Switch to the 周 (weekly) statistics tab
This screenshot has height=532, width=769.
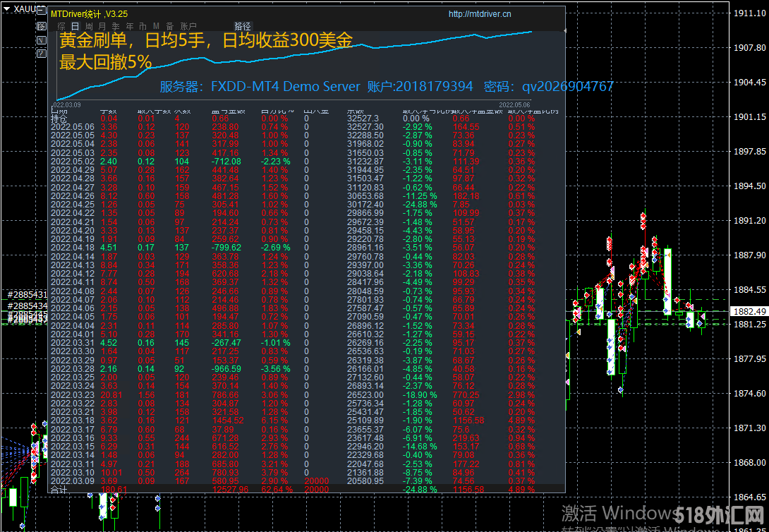87,26
